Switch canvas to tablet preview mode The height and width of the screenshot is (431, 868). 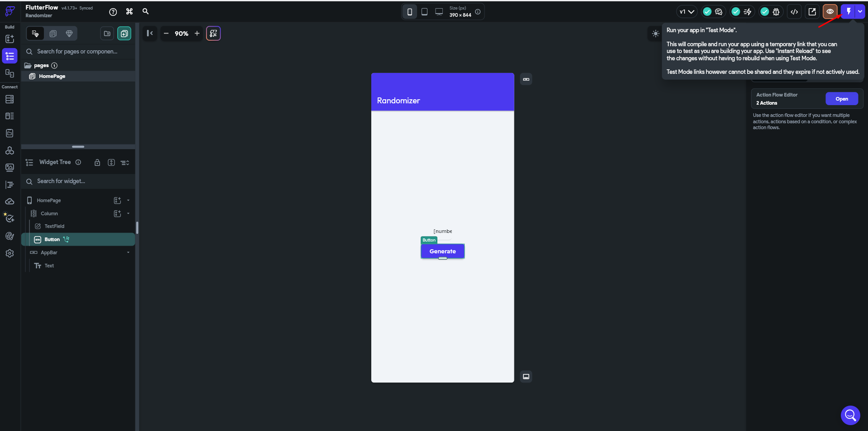[424, 11]
